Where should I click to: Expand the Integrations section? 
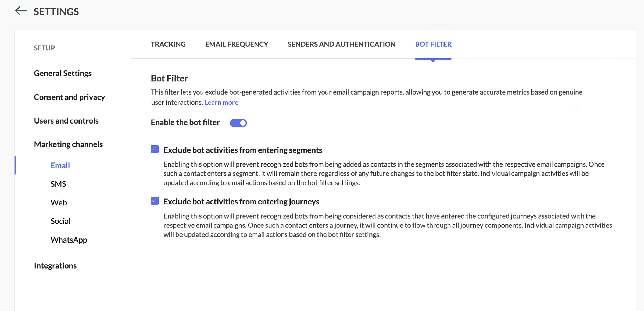(x=55, y=266)
